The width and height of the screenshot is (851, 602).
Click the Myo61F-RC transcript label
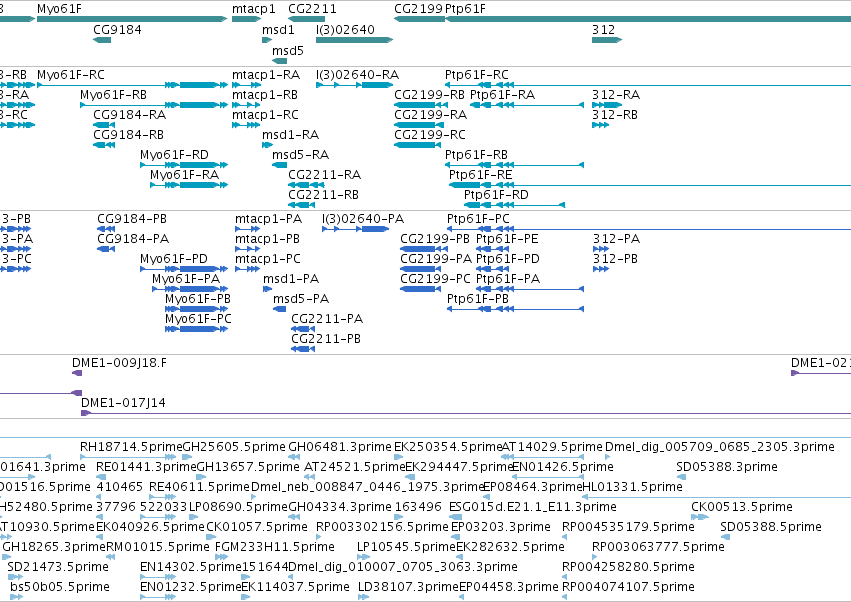(x=71, y=74)
